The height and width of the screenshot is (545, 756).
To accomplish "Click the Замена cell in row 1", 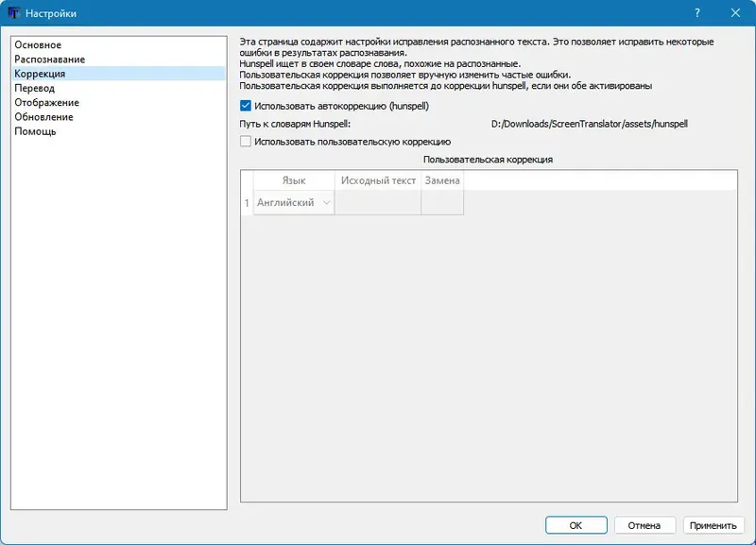I will coord(442,202).
